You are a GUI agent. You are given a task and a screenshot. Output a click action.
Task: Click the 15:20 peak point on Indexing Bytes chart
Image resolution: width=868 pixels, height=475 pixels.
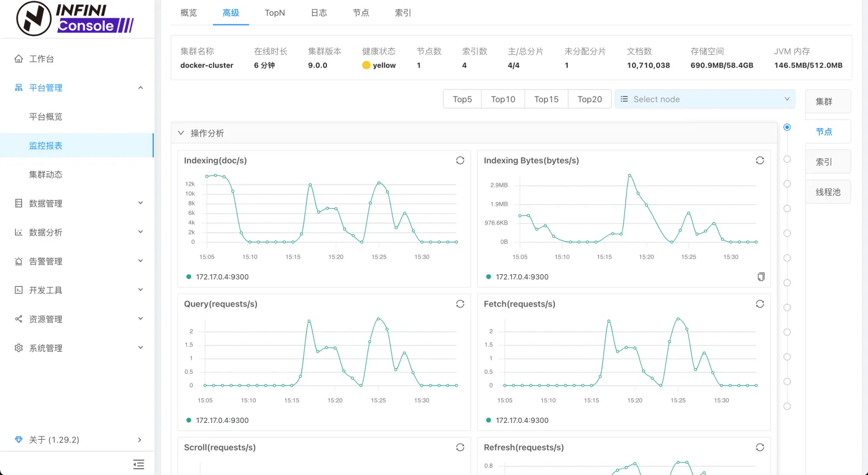pos(630,175)
